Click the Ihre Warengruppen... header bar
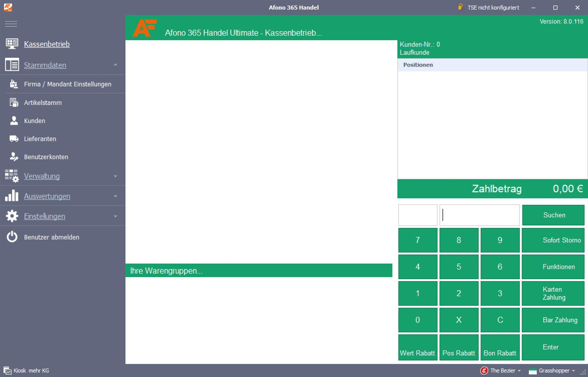Image resolution: width=588 pixels, height=377 pixels. click(x=259, y=270)
